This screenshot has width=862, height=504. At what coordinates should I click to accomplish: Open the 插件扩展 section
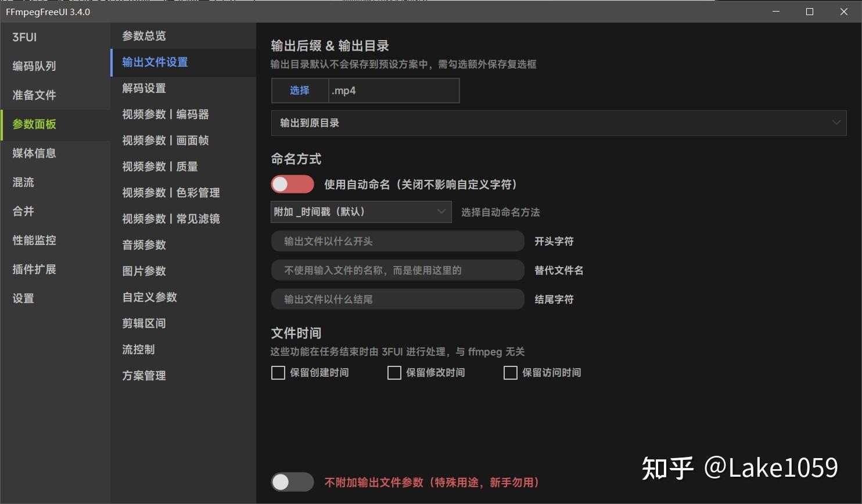coord(33,269)
